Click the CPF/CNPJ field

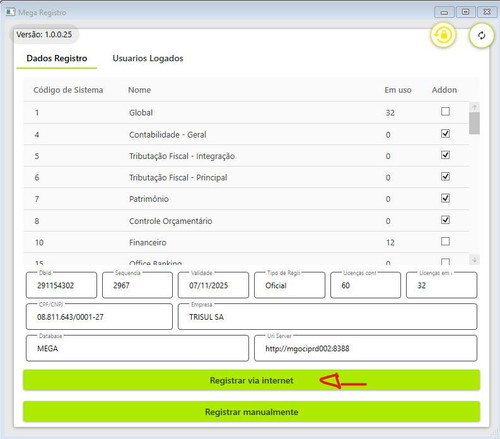[99, 317]
